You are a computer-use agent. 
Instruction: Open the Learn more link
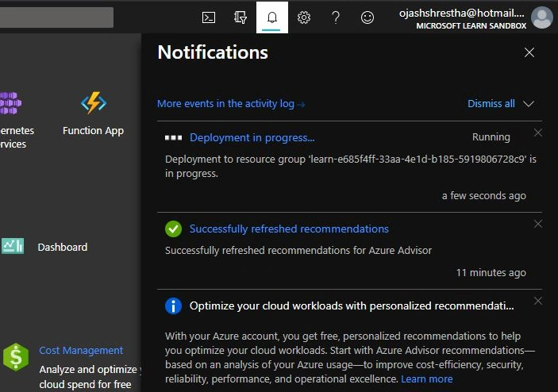point(427,379)
